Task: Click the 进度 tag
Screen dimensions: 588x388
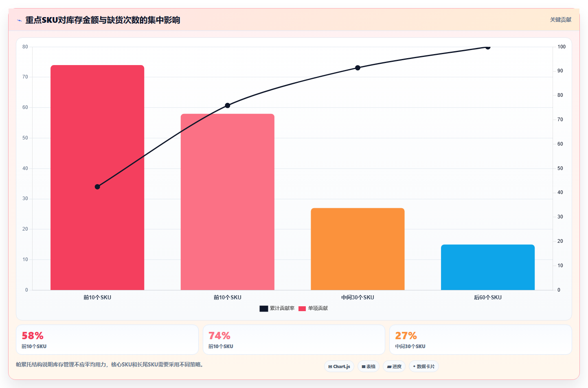Action: pyautogui.click(x=394, y=366)
